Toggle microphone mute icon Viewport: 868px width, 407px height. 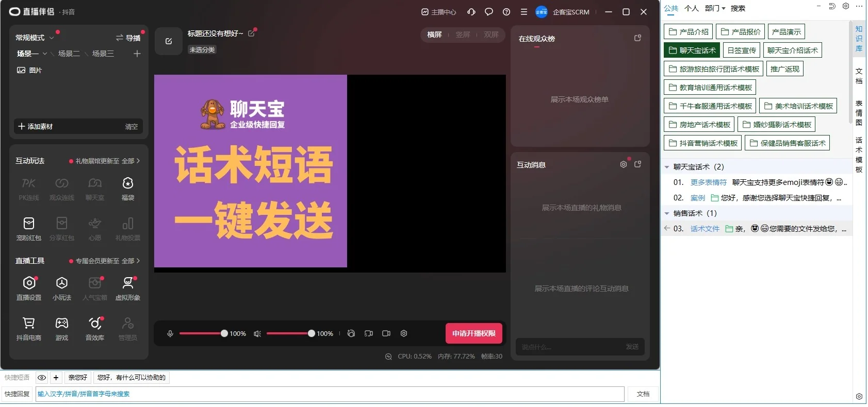tap(170, 334)
